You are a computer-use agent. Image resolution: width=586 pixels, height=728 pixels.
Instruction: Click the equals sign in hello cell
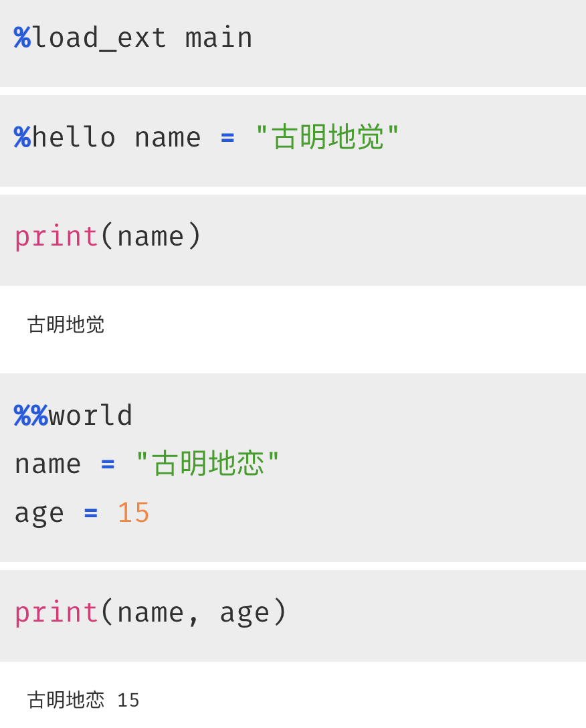pos(227,138)
